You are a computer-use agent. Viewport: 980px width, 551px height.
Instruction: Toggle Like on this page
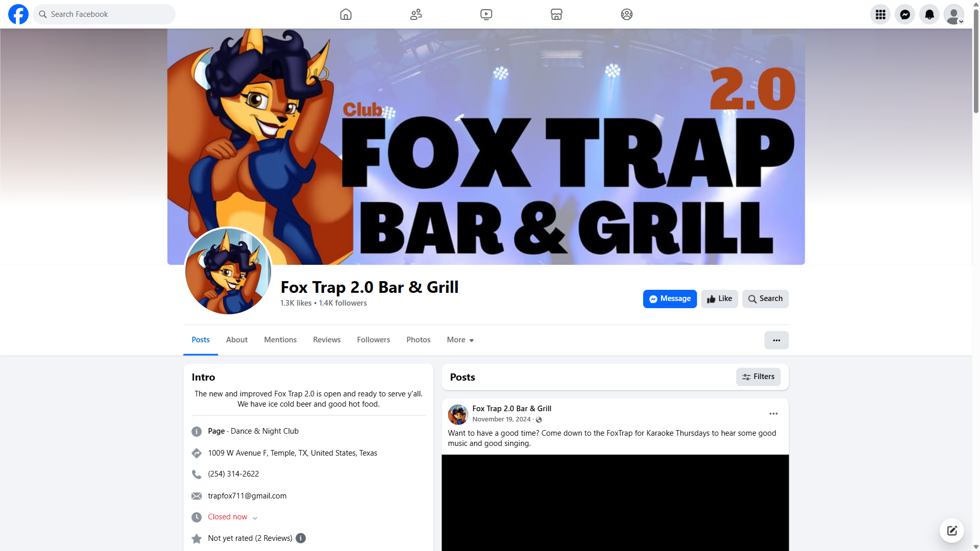coord(719,299)
